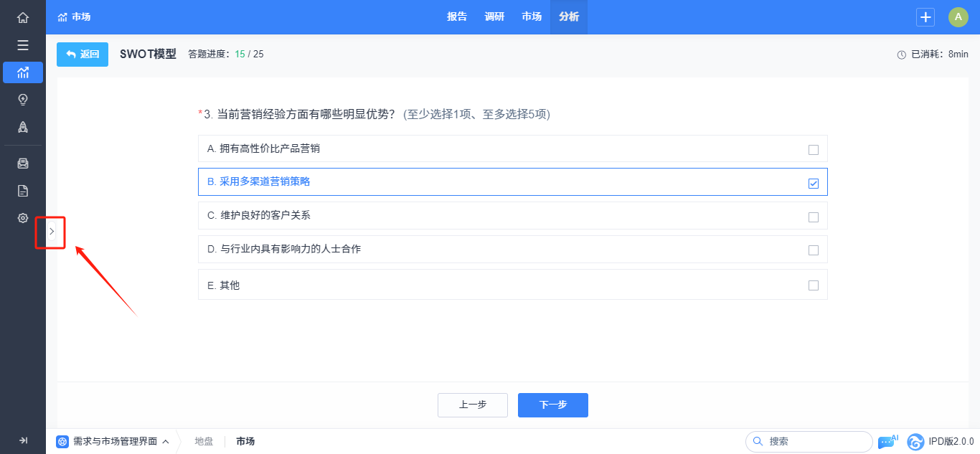This screenshot has width=980, height=454.
Task: Click the 答题进度 15 / 25 indicator
Action: [x=226, y=55]
